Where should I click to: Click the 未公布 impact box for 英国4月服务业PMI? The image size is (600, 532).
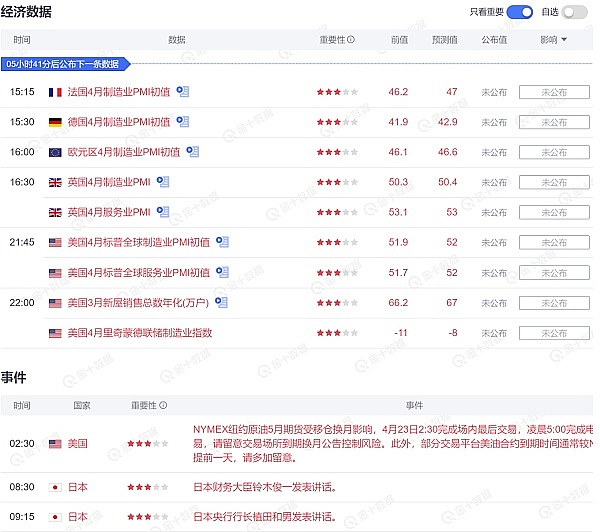[553, 212]
